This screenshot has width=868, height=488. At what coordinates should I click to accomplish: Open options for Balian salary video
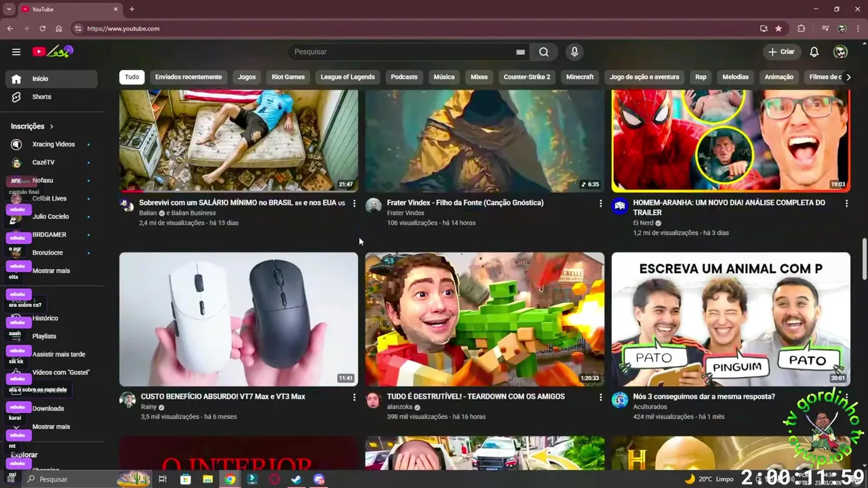(x=354, y=203)
